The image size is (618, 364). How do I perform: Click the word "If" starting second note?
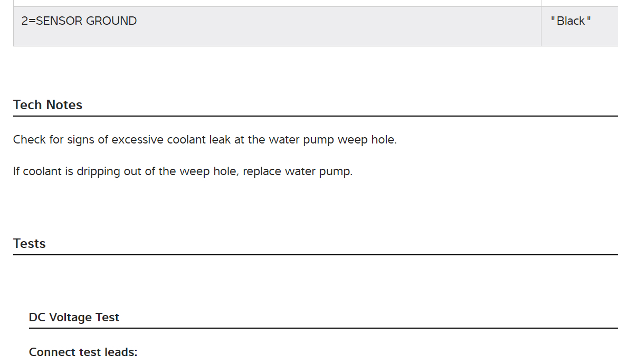point(16,172)
